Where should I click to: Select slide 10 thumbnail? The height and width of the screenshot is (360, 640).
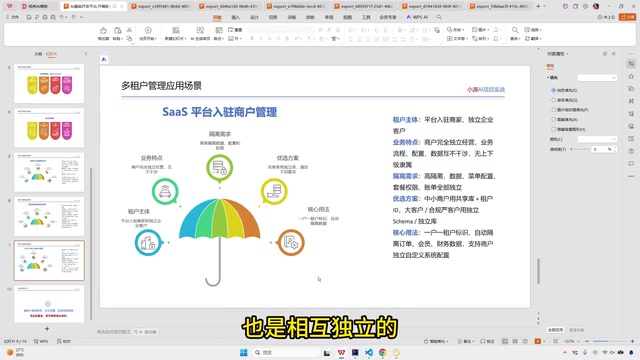coord(49,304)
